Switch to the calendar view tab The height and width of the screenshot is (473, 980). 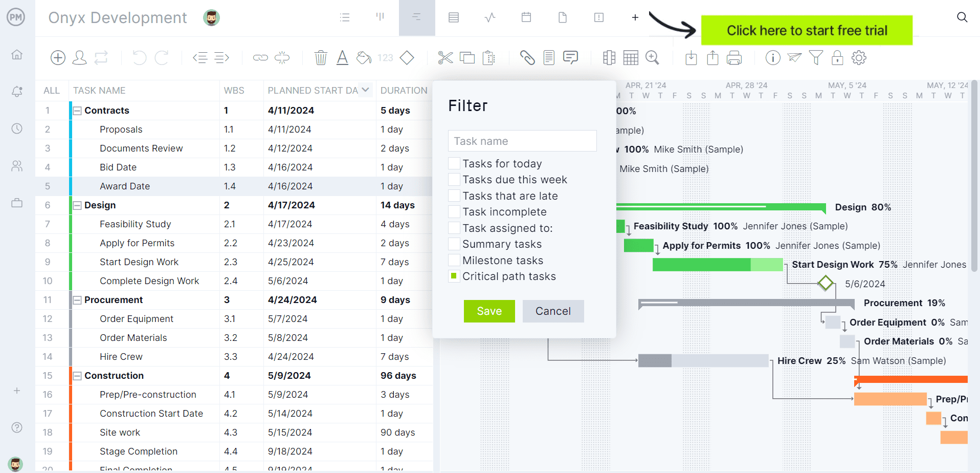pos(526,18)
